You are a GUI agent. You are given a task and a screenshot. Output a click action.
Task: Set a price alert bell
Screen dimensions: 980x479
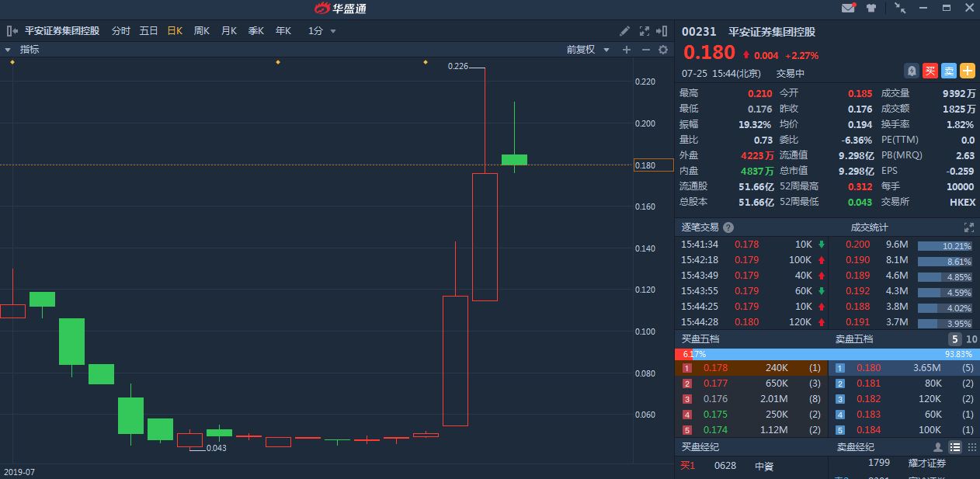point(912,71)
